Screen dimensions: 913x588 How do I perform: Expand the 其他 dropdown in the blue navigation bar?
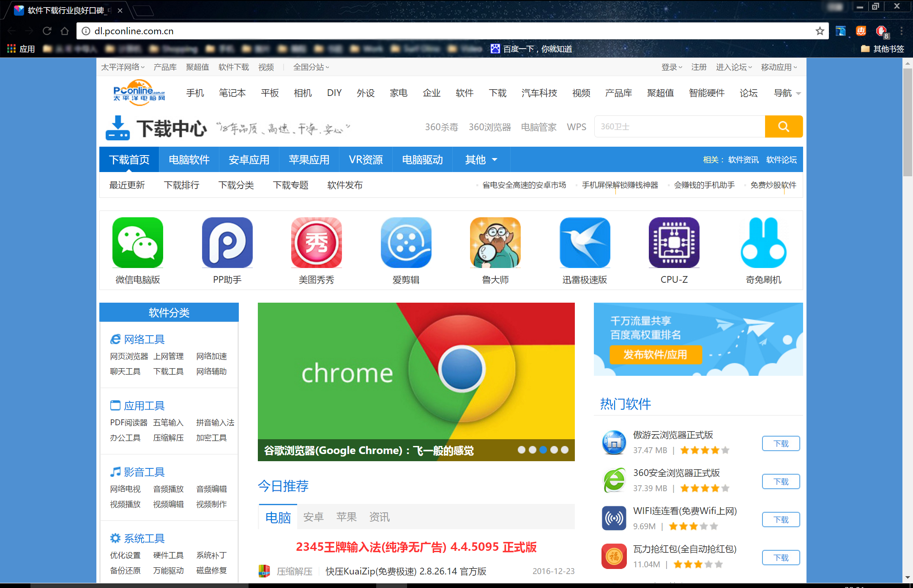[x=481, y=159]
